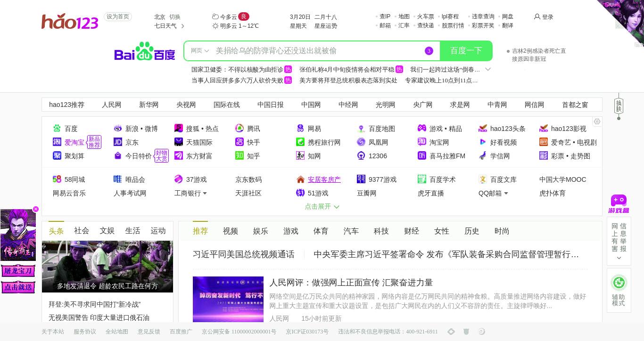Screen dimensions: 644x341
Task: Open the 拜登 new cold war headline
Action: pos(95,304)
